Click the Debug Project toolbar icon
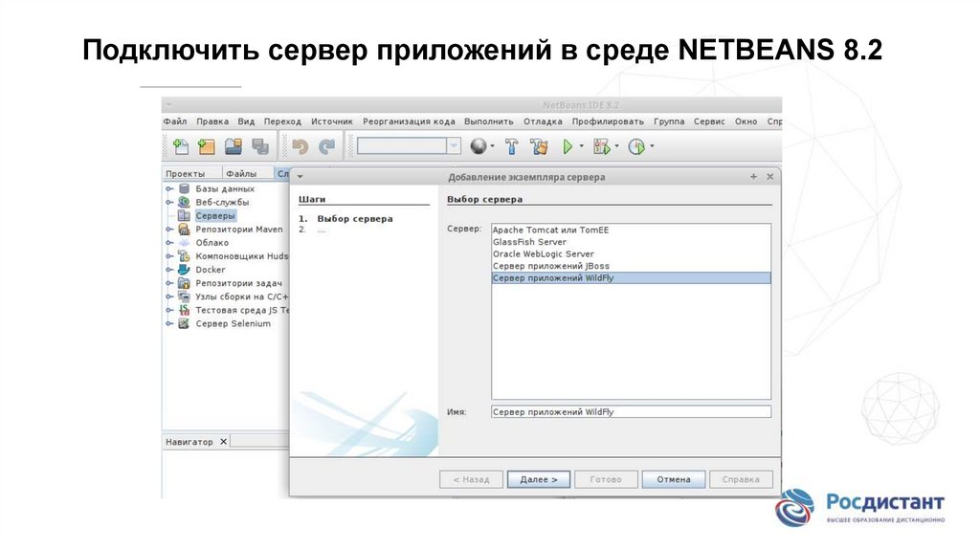 click(601, 146)
